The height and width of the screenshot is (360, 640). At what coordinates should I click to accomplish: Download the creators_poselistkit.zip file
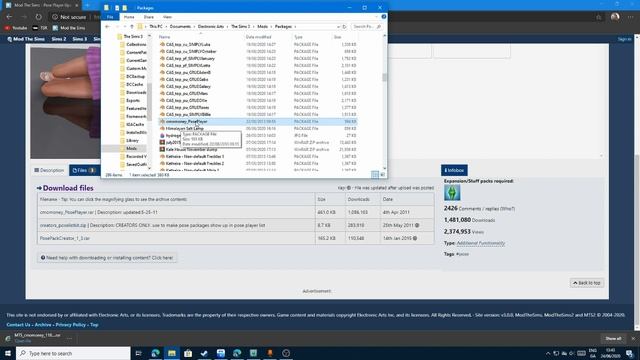click(x=63, y=225)
